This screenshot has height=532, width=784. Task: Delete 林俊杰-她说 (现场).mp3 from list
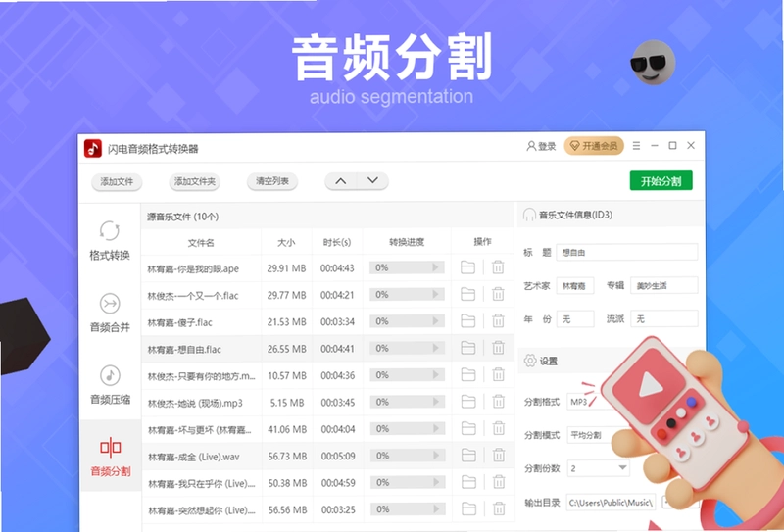point(498,402)
